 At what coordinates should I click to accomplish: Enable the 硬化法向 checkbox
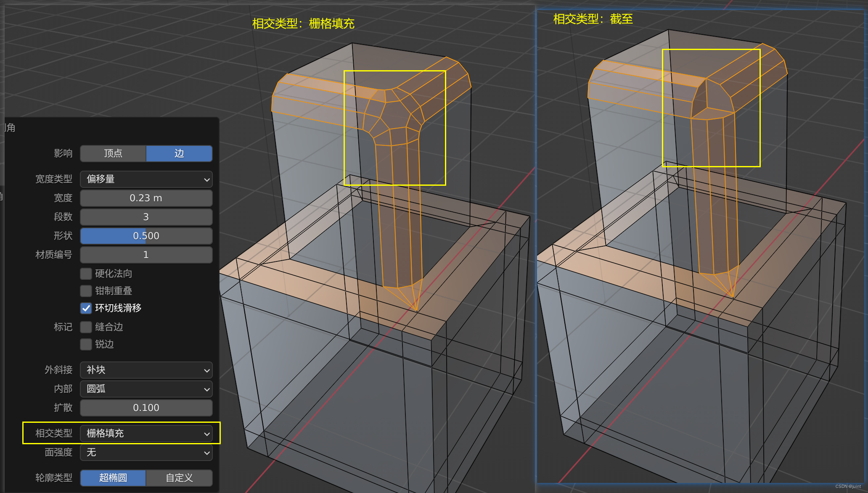click(x=86, y=274)
